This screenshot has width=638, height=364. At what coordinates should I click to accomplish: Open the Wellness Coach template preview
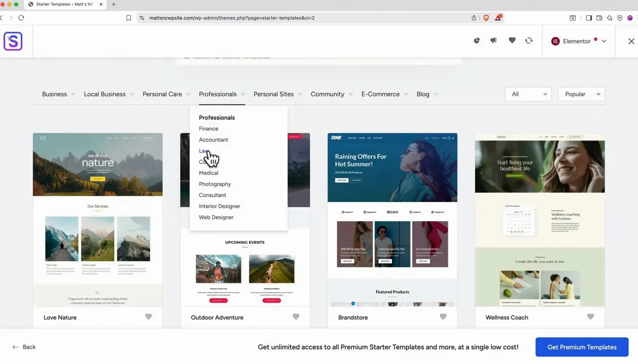click(x=539, y=220)
